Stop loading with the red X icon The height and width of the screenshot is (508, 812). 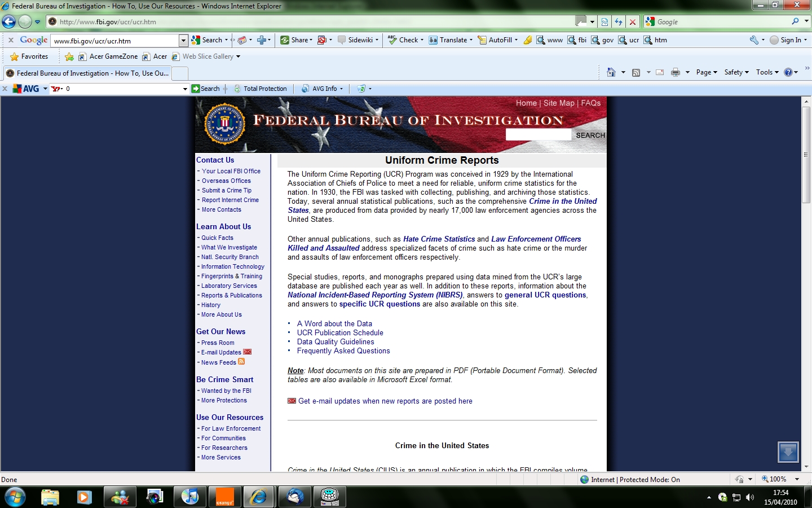click(x=633, y=22)
